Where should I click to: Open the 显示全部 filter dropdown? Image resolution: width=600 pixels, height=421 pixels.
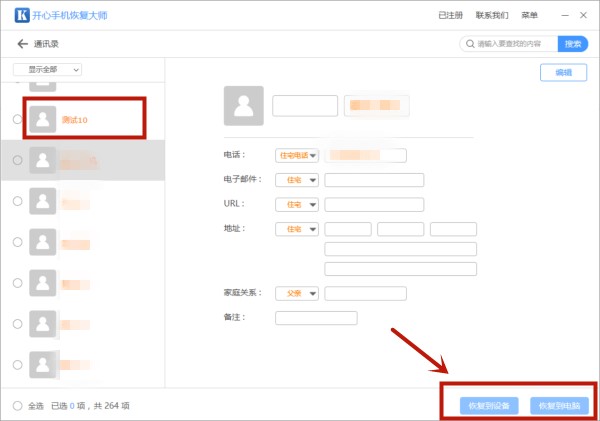tap(47, 70)
